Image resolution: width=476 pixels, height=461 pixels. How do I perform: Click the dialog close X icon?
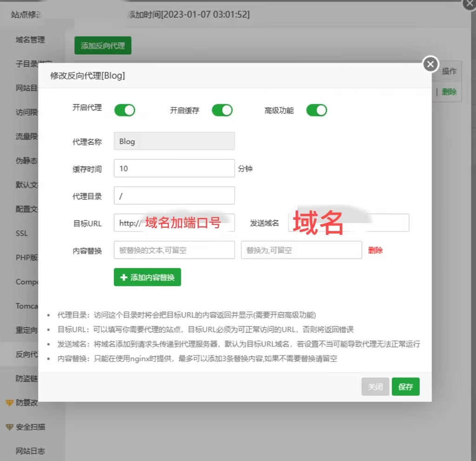[x=430, y=64]
